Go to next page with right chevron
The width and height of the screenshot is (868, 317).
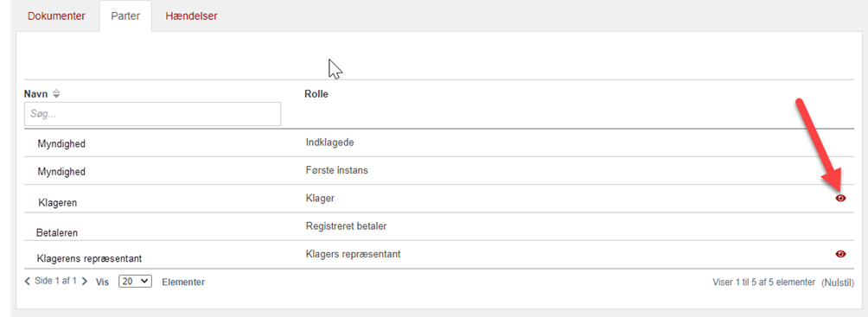84,281
